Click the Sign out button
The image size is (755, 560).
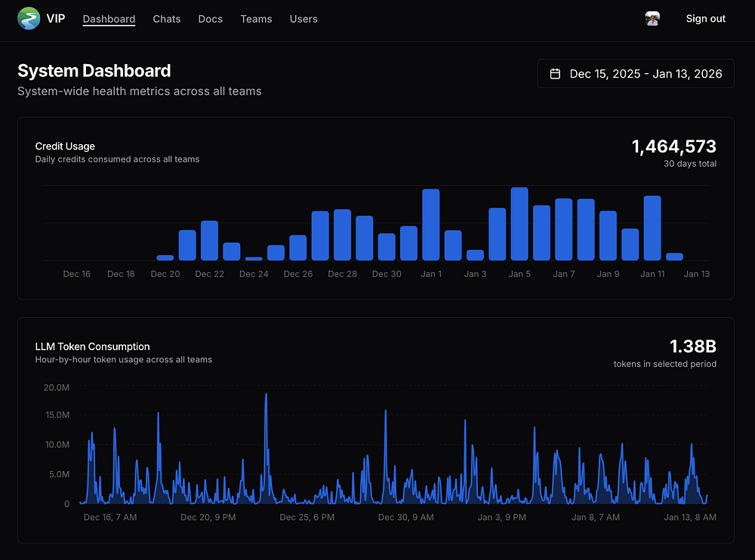coord(705,19)
